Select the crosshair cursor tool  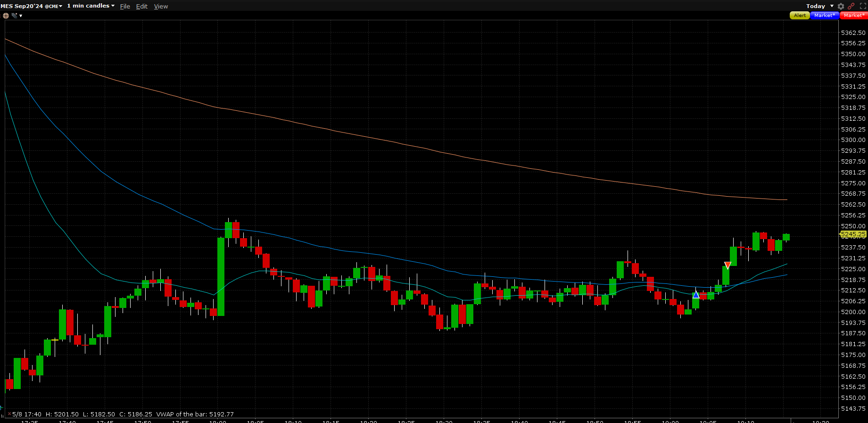pos(6,16)
